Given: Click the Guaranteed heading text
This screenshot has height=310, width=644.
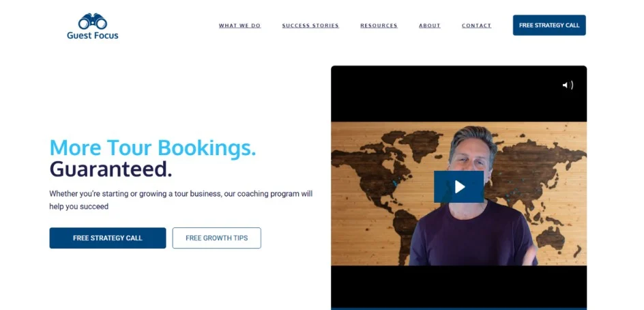Looking at the screenshot, I should 111,169.
